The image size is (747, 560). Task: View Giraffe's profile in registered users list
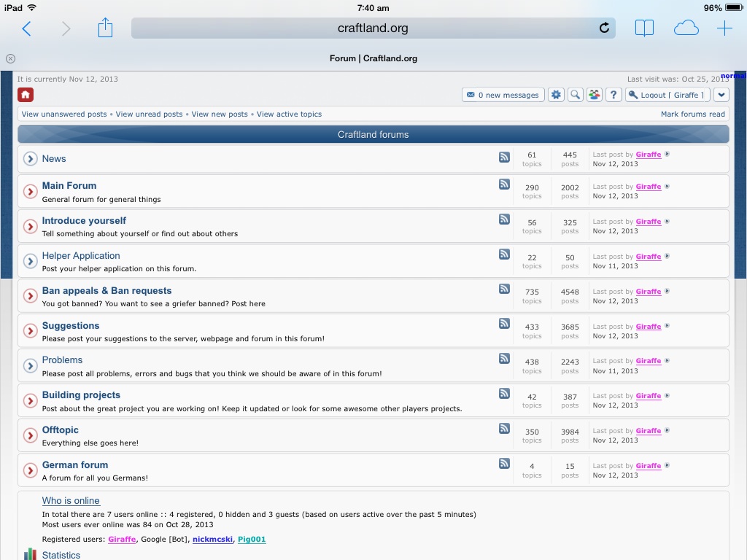click(122, 539)
